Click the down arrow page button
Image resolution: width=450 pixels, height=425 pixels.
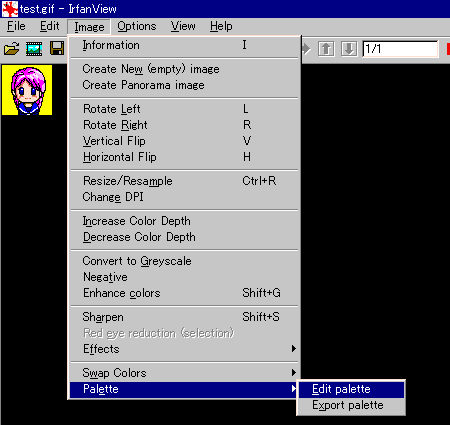[349, 49]
